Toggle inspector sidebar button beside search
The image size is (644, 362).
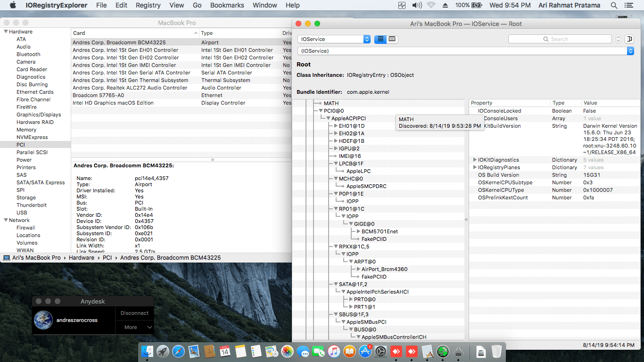629,39
